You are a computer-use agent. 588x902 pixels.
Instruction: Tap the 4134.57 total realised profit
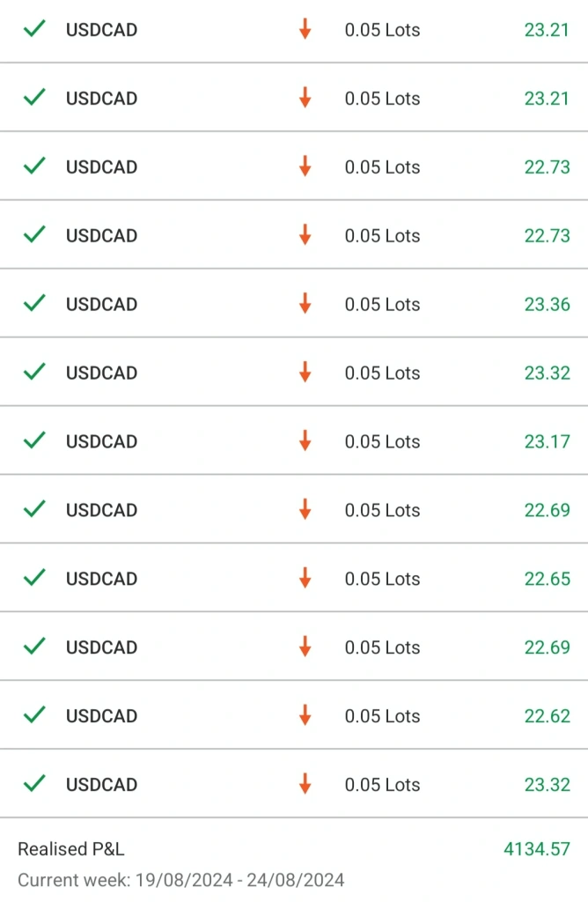point(536,849)
